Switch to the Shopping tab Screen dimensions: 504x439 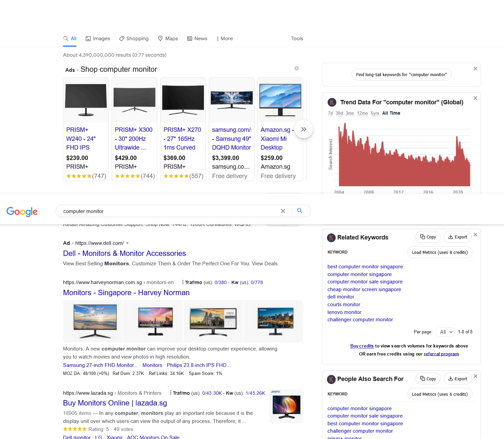[x=134, y=39]
